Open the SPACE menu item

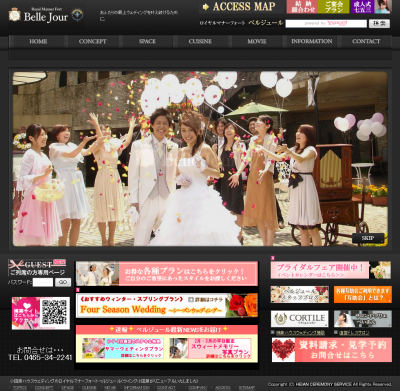pyautogui.click(x=147, y=41)
